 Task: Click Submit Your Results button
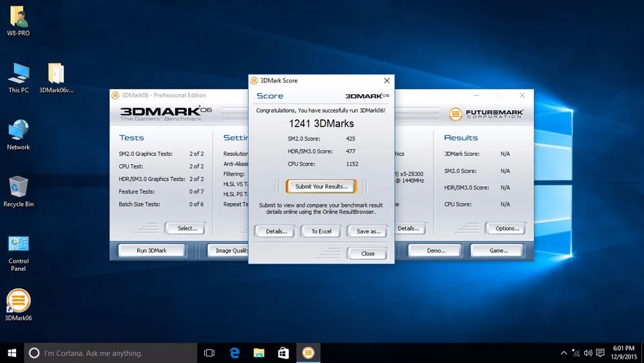(321, 186)
